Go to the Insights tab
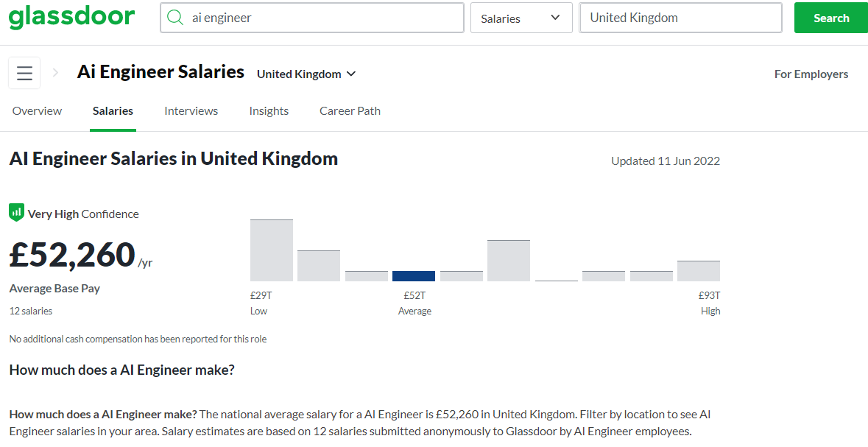Viewport: 868px width, 447px height. click(x=269, y=111)
